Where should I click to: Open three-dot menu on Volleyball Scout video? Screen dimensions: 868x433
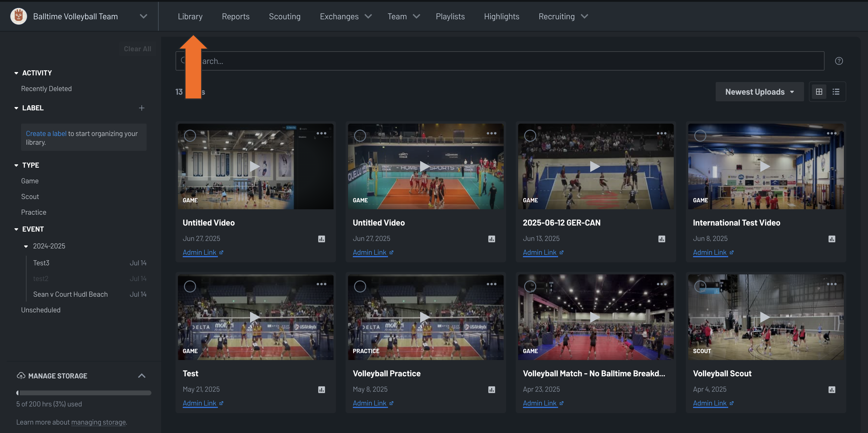tap(831, 284)
